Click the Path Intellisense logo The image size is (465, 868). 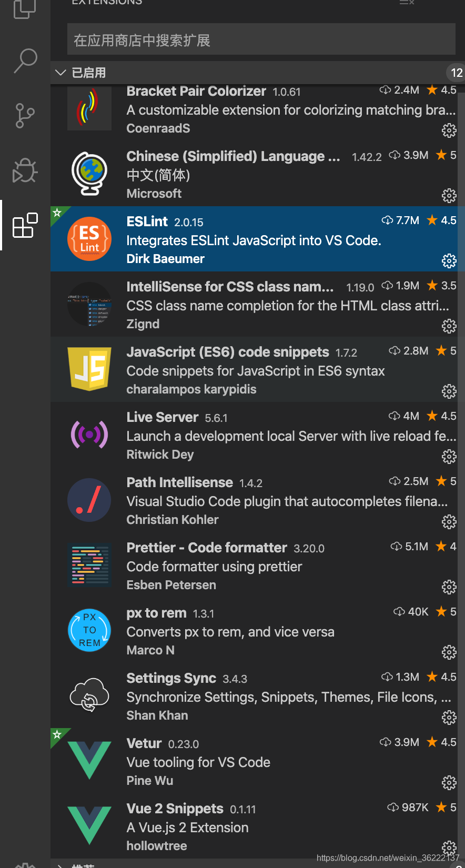89,500
